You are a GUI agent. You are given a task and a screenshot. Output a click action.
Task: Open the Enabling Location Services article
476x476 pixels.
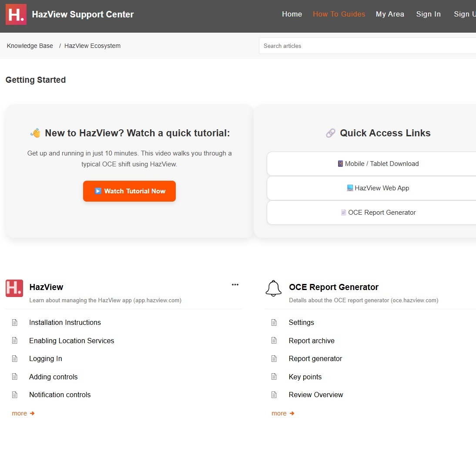tap(71, 341)
